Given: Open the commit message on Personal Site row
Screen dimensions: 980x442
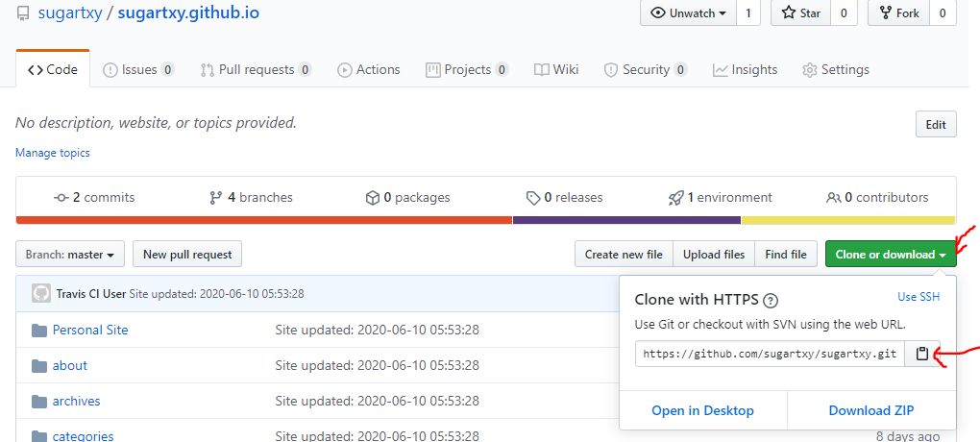Looking at the screenshot, I should 377,331.
